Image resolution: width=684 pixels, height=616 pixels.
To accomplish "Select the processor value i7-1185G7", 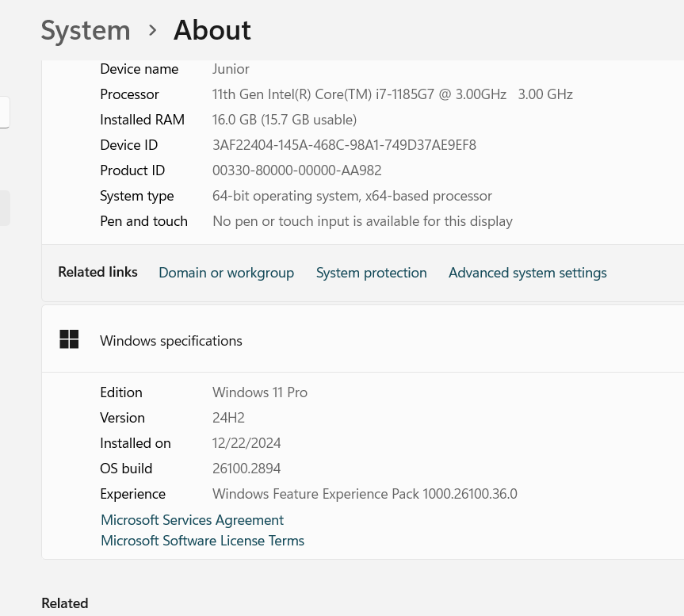I will point(392,94).
